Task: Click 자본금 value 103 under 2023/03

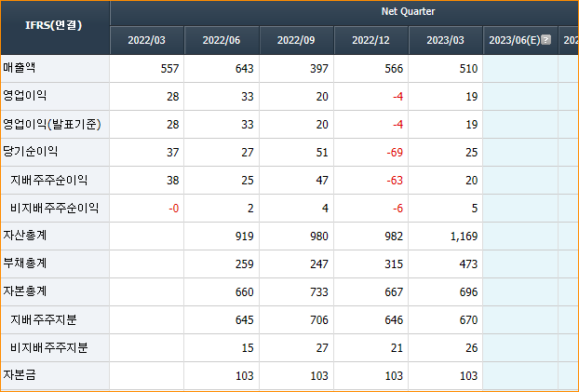Action: [468, 376]
